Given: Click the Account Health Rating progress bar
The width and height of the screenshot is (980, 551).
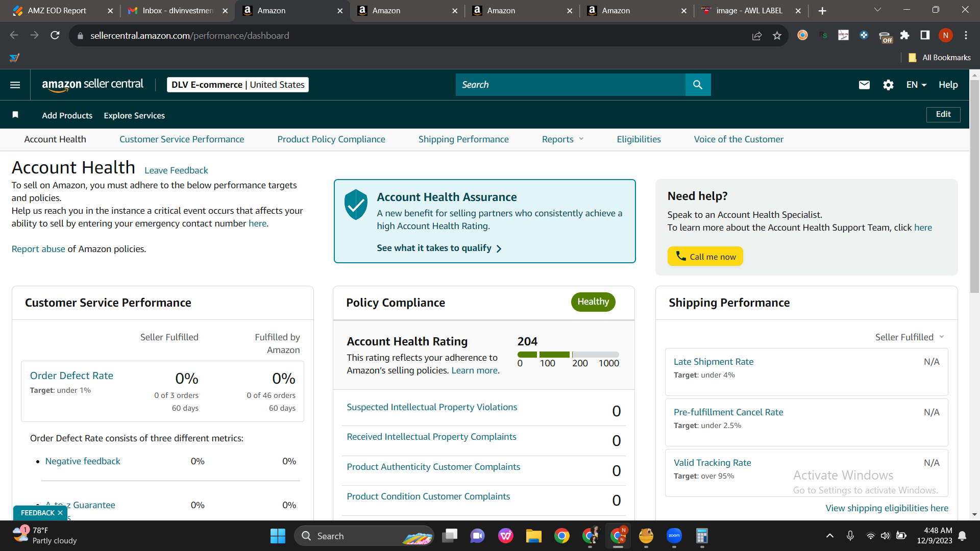Looking at the screenshot, I should coord(568,355).
